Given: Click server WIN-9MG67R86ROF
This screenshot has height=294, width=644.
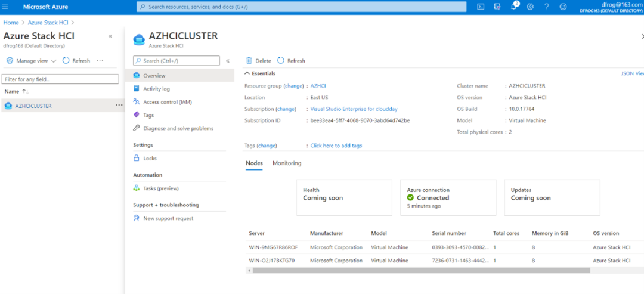Looking at the screenshot, I should (x=273, y=247).
